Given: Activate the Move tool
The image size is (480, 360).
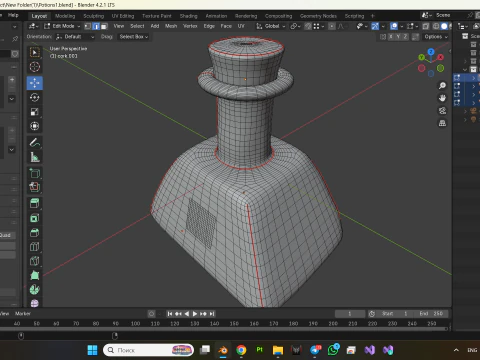Looking at the screenshot, I should (x=35, y=83).
